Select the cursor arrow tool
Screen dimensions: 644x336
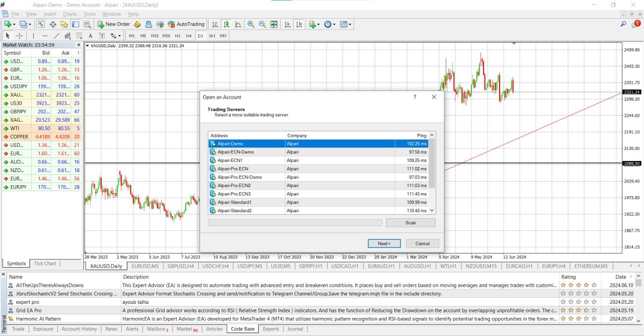tap(8, 36)
